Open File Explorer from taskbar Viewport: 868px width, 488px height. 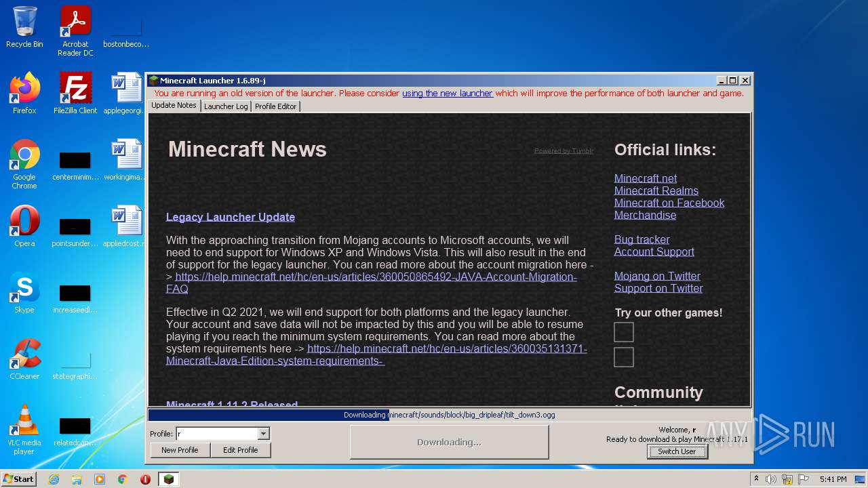pos(77,479)
